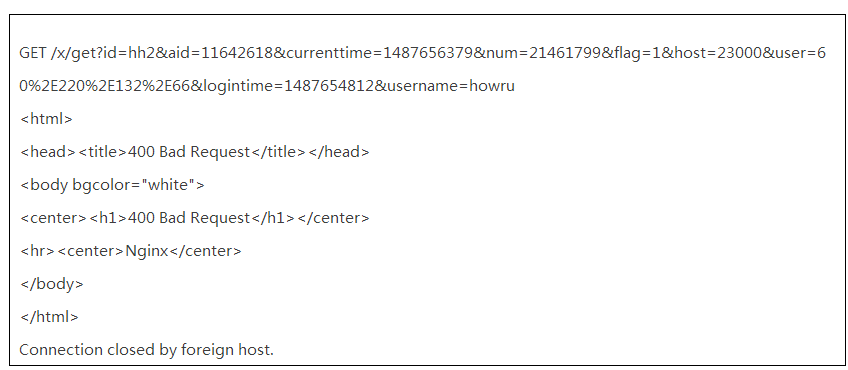Image resolution: width=848 pixels, height=370 pixels.
Task: Click the word Nginx
Action: click(x=147, y=251)
